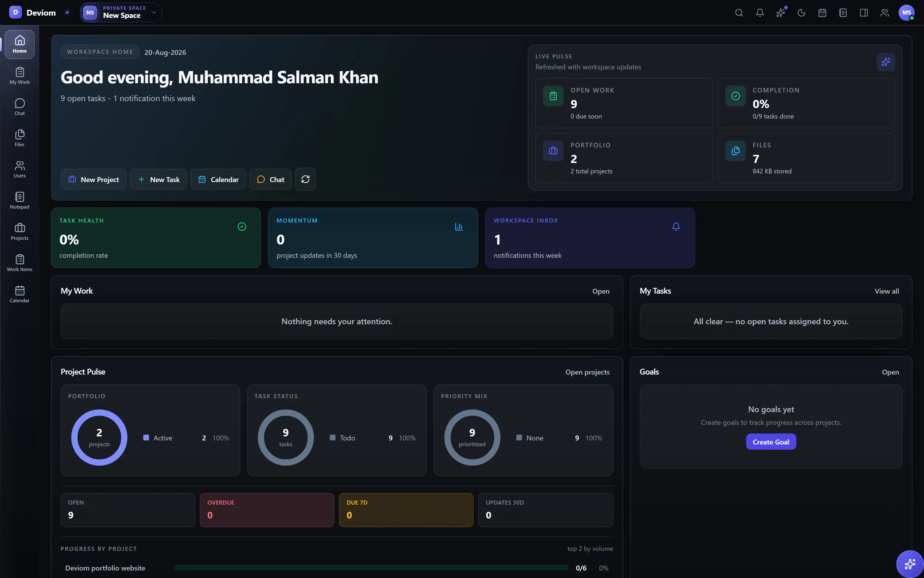This screenshot has width=924, height=578.
Task: Open Work Items in the sidebar
Action: point(19,263)
